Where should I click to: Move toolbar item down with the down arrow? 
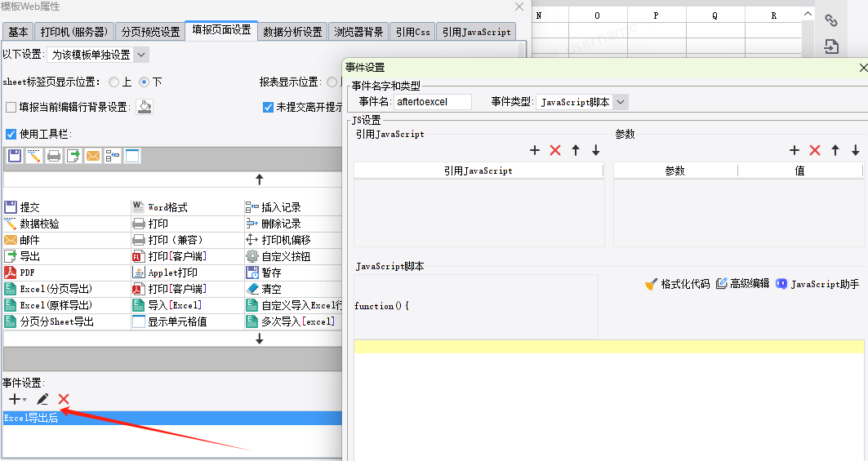(259, 339)
